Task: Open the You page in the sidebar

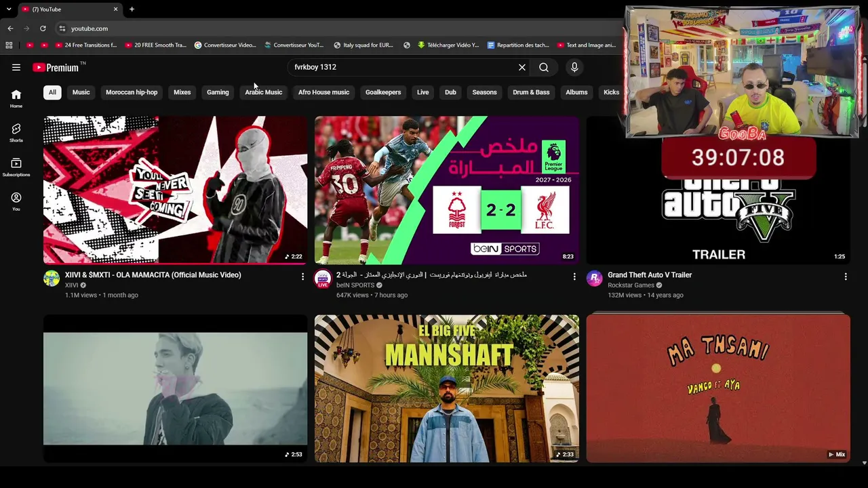Action: click(16, 201)
